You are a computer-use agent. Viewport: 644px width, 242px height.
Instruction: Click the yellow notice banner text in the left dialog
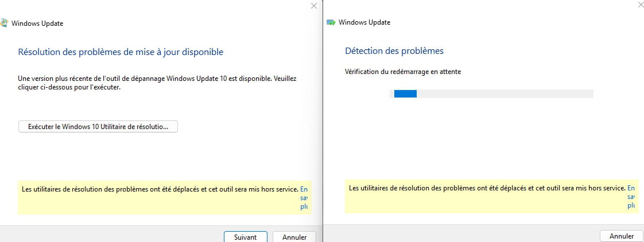click(x=160, y=189)
